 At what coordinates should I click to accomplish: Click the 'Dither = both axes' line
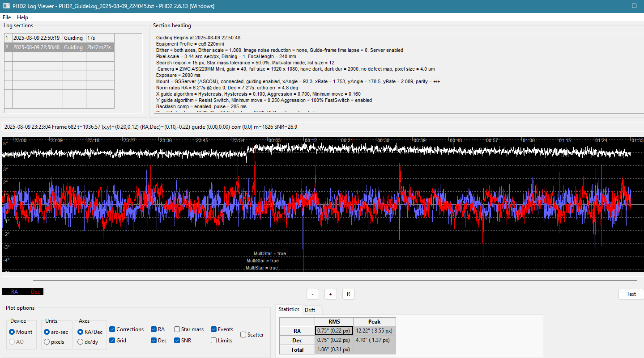280,50
